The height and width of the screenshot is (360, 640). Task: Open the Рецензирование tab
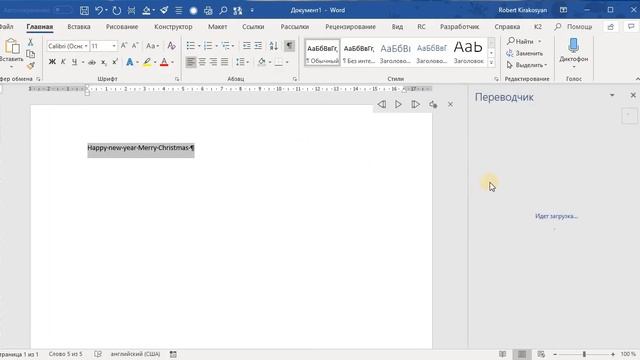(350, 27)
